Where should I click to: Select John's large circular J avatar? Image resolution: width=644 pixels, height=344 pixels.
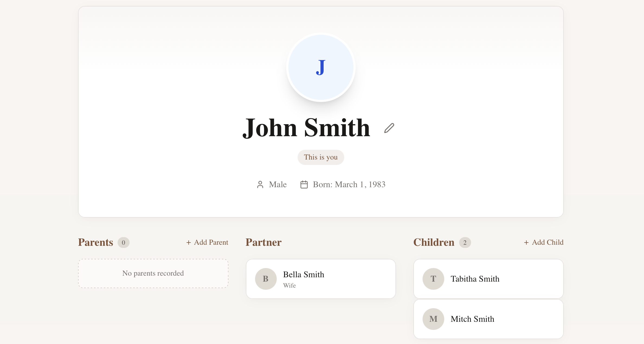tap(321, 68)
